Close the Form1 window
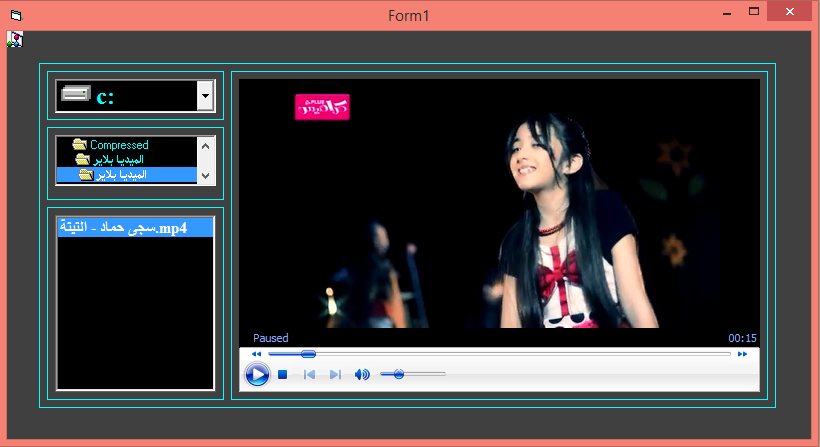 (x=790, y=12)
